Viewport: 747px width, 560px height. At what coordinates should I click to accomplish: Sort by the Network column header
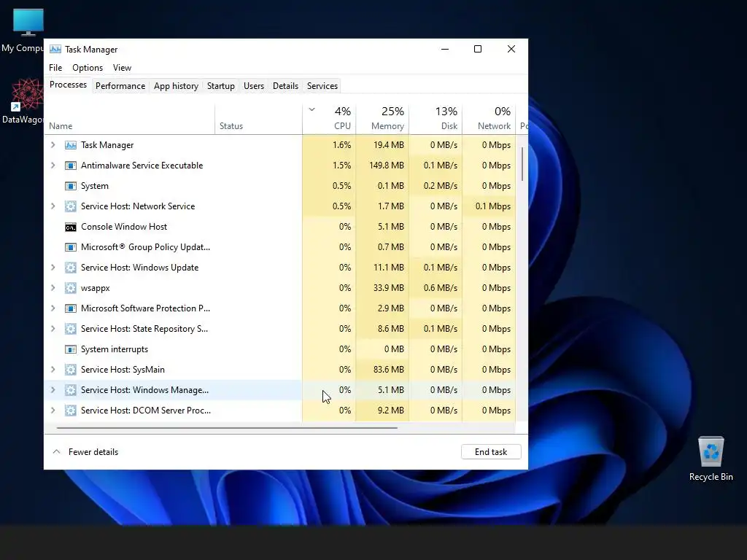489,119
